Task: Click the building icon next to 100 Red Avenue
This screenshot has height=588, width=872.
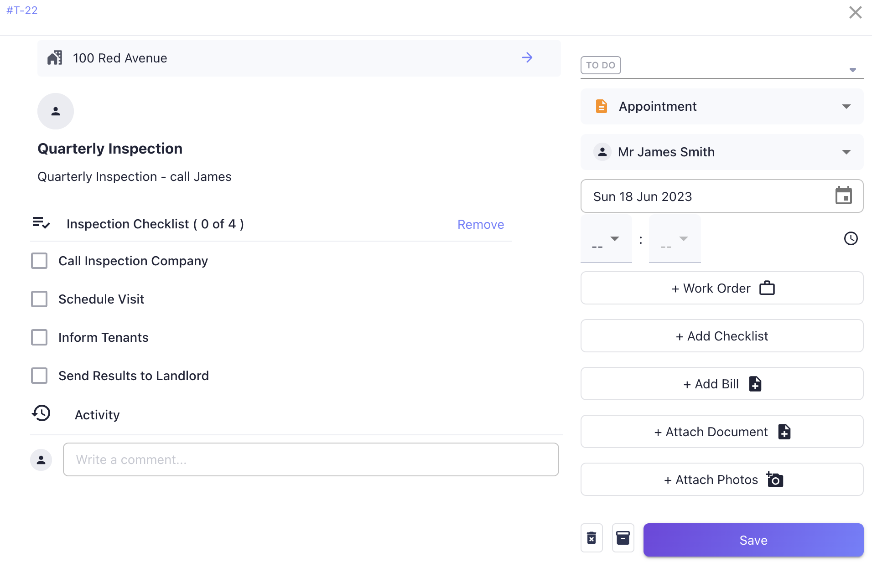Action: (x=55, y=57)
